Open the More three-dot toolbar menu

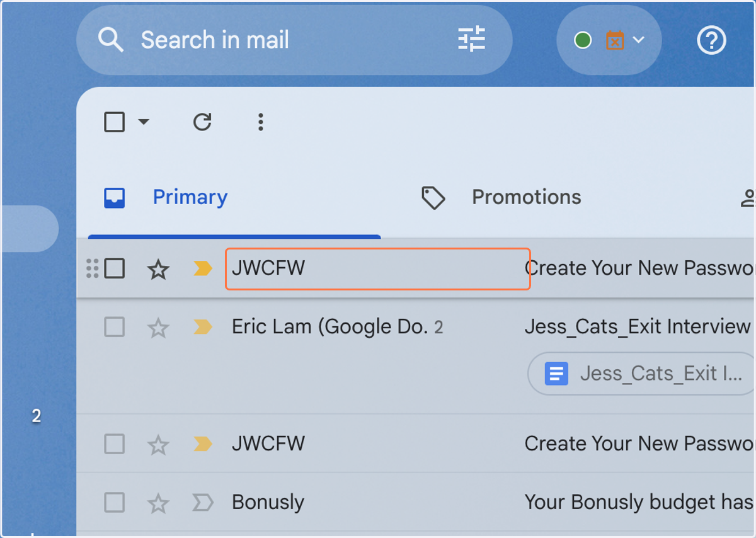tap(260, 122)
